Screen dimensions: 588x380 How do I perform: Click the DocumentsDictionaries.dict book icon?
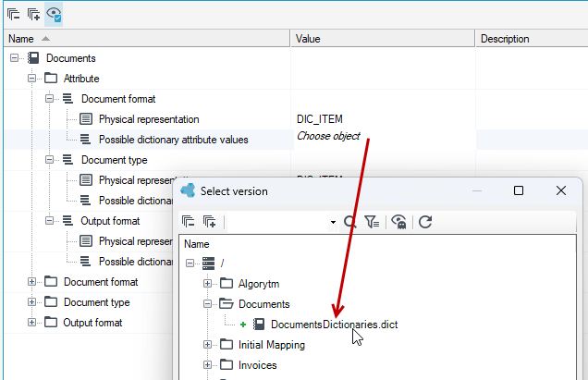[x=259, y=325]
